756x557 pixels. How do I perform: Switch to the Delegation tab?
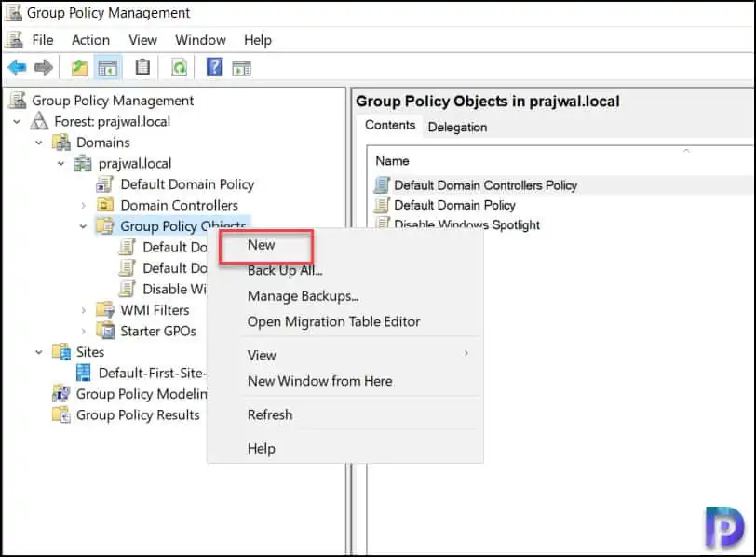click(x=457, y=127)
